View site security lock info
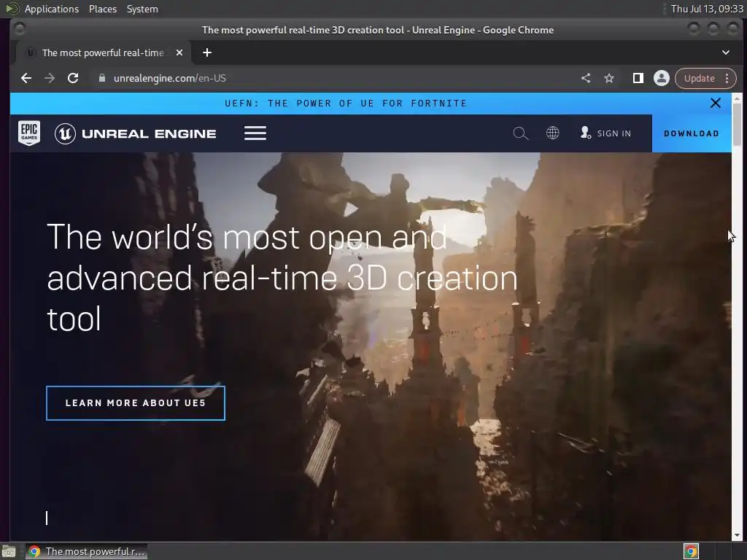This screenshot has width=747, height=560. point(102,78)
